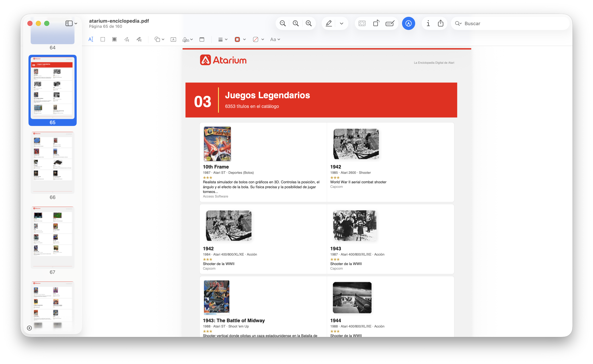Click the Remove Background icon
The image size is (593, 364).
click(x=362, y=23)
